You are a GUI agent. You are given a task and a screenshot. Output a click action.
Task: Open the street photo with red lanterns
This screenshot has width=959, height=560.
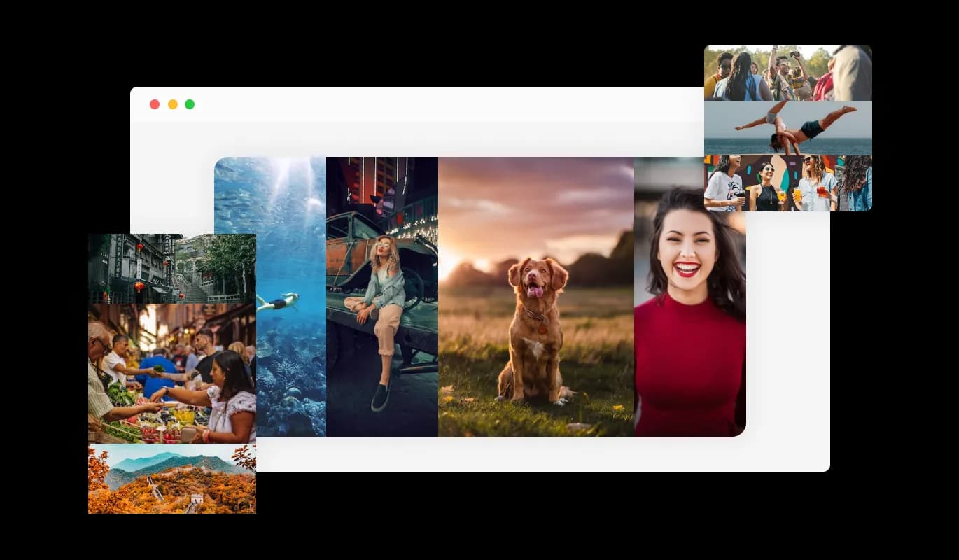pyautogui.click(x=171, y=268)
